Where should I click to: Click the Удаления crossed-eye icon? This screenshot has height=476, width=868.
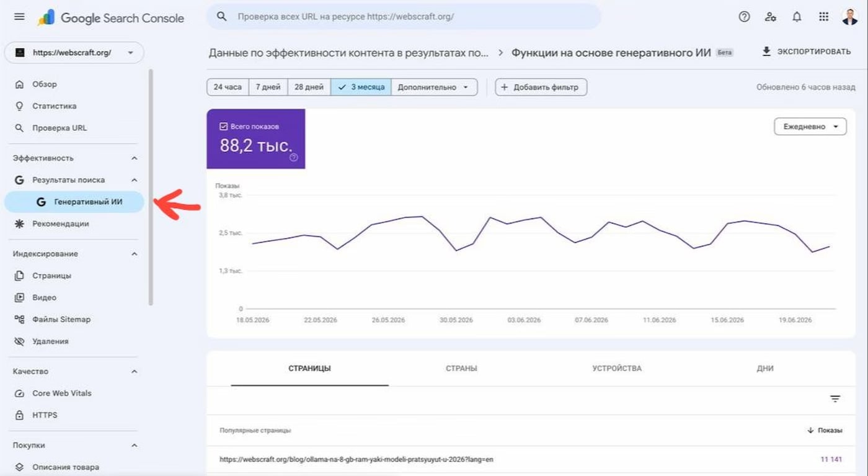[19, 341]
